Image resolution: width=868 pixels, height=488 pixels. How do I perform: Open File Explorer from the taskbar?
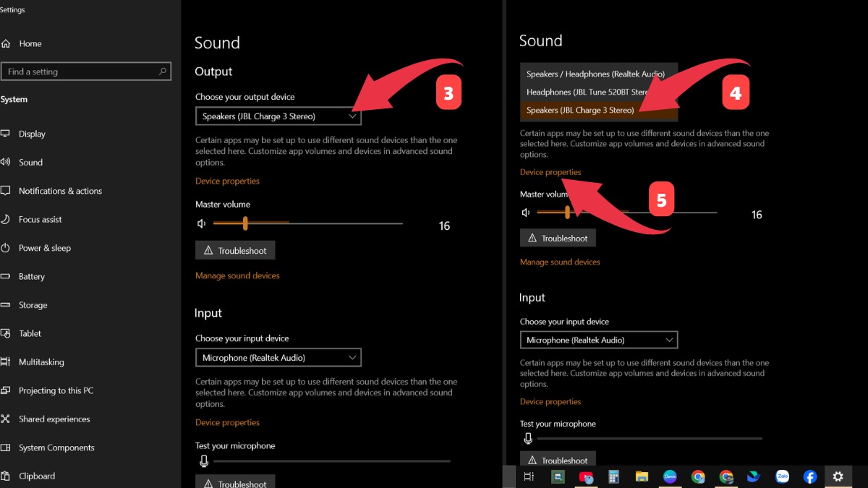click(x=642, y=476)
